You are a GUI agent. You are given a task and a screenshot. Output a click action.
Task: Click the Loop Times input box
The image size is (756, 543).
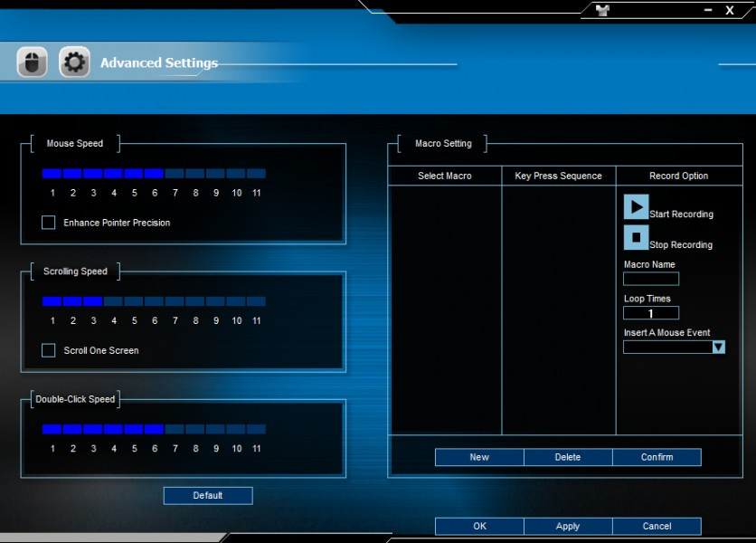tap(650, 313)
